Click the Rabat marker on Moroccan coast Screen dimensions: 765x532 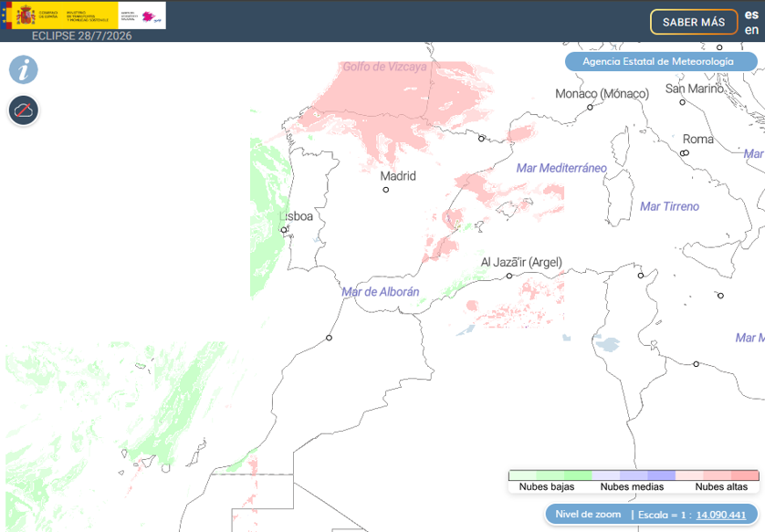pos(330,338)
